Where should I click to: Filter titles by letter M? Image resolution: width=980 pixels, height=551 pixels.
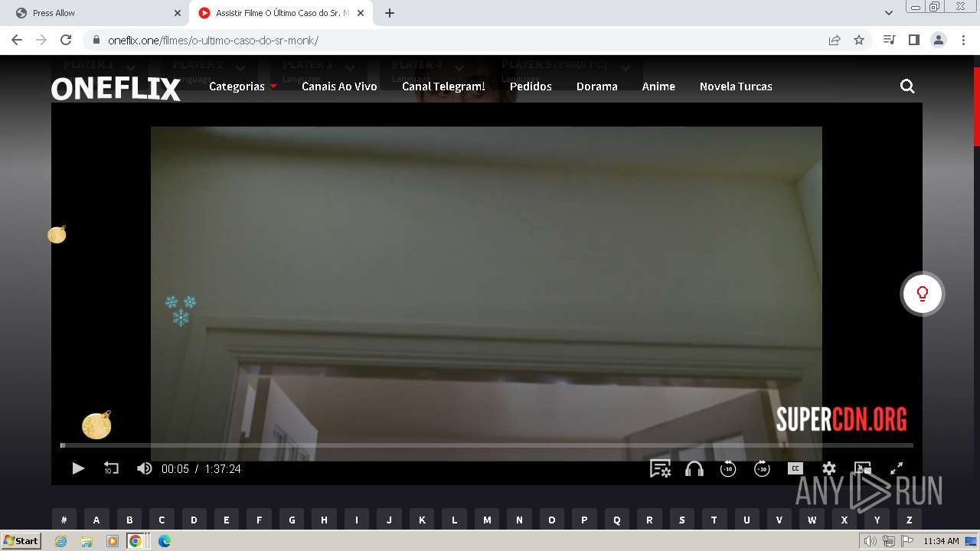click(487, 520)
